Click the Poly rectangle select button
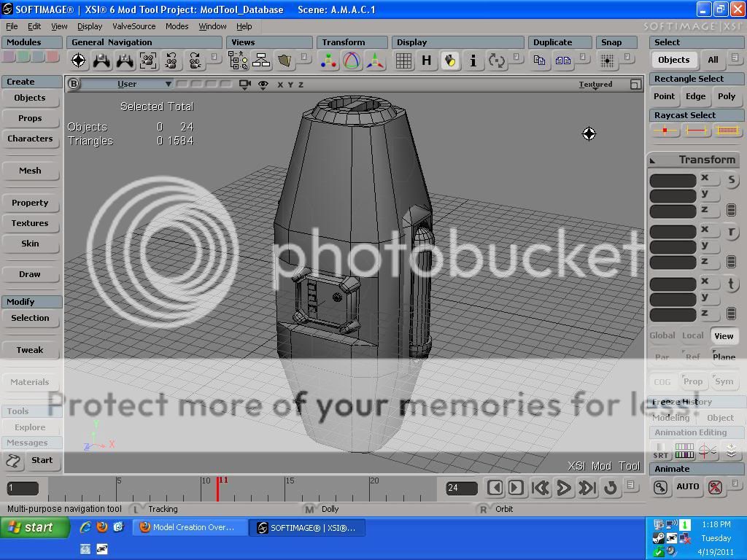The width and height of the screenshot is (747, 560). coord(727,96)
